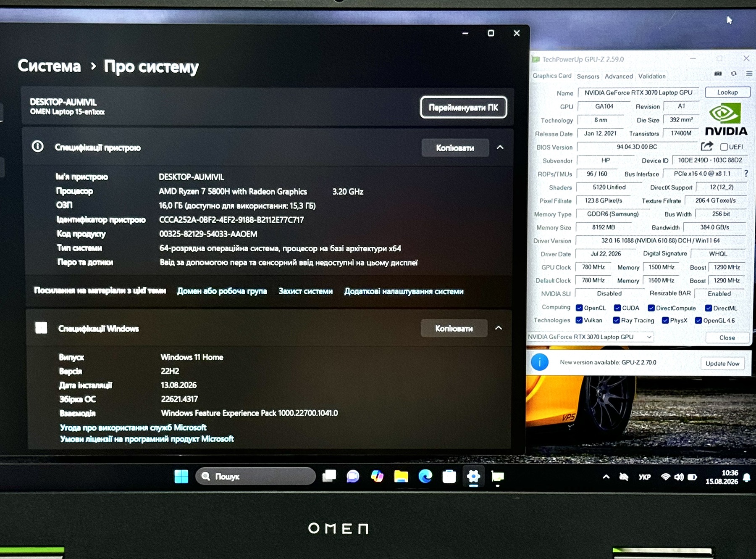Click the Bus Interface question mark
The width and height of the screenshot is (756, 559).
coord(746,174)
